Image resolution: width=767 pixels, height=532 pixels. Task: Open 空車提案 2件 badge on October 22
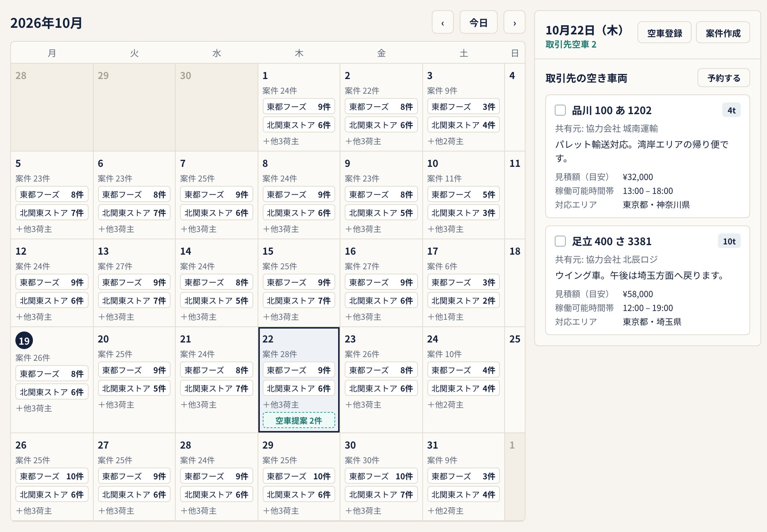(x=299, y=420)
